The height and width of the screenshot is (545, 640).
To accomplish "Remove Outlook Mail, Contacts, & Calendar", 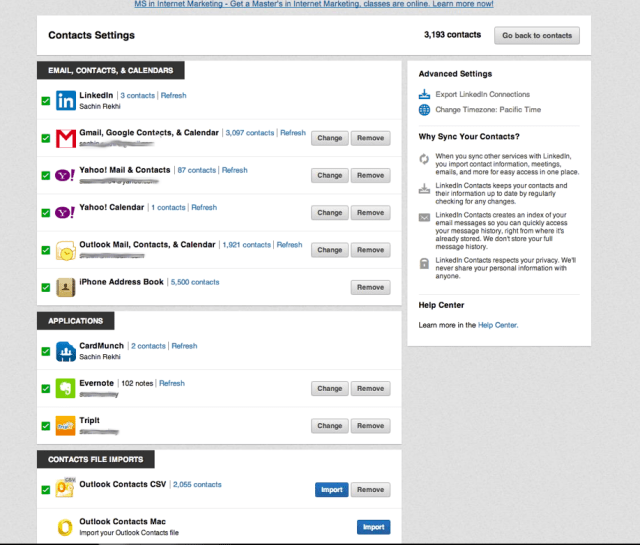I will (x=370, y=250).
